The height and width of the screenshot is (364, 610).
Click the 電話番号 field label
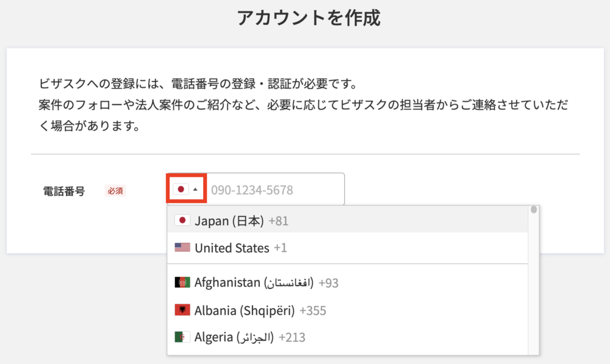[x=64, y=191]
